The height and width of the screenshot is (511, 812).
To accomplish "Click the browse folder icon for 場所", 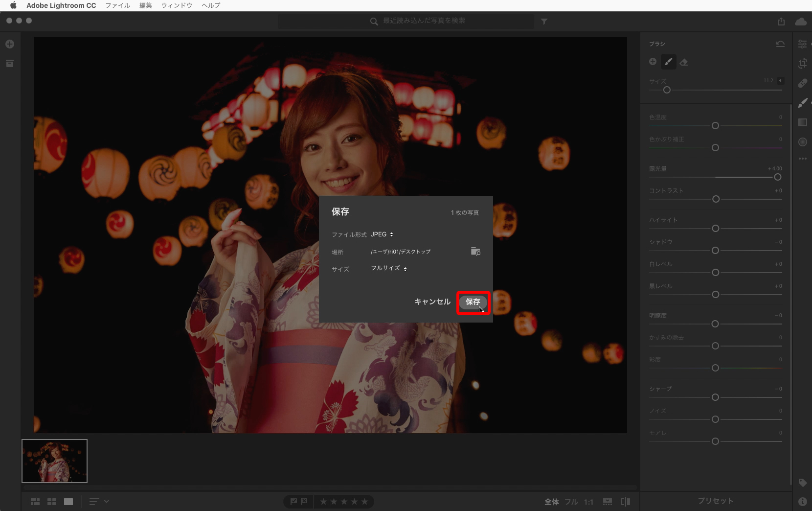I will coord(475,252).
